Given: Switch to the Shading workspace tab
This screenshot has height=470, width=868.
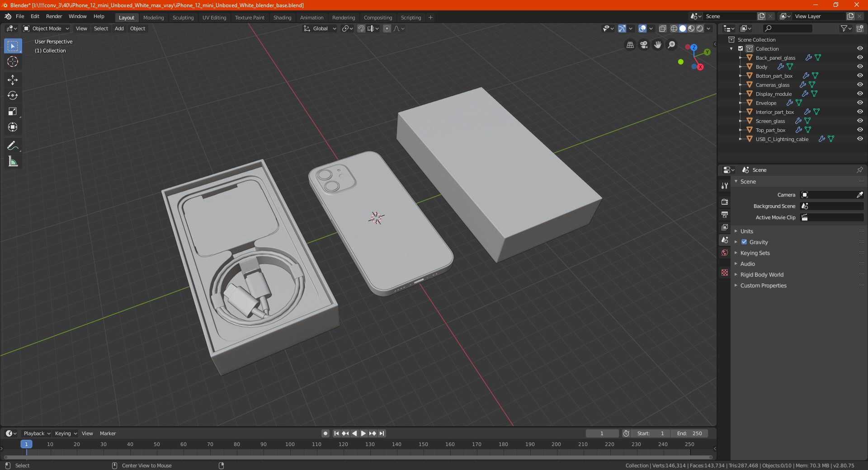Looking at the screenshot, I should tap(282, 18).
